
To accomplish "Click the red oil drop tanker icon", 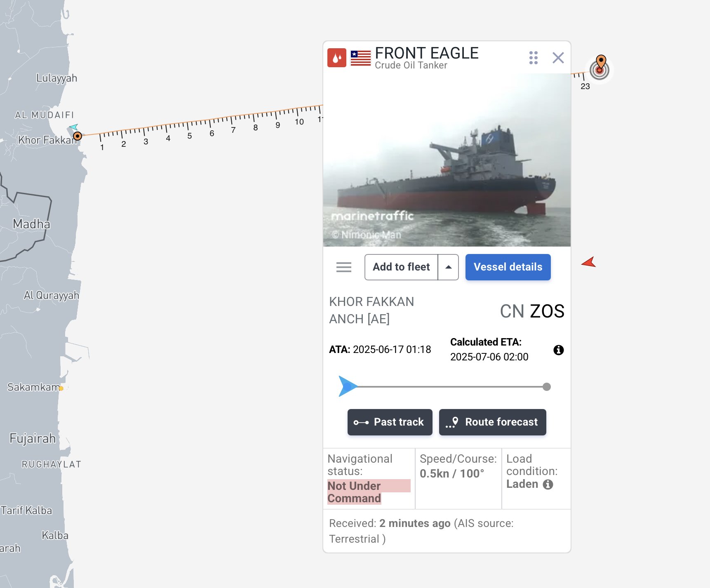I will coord(337,58).
